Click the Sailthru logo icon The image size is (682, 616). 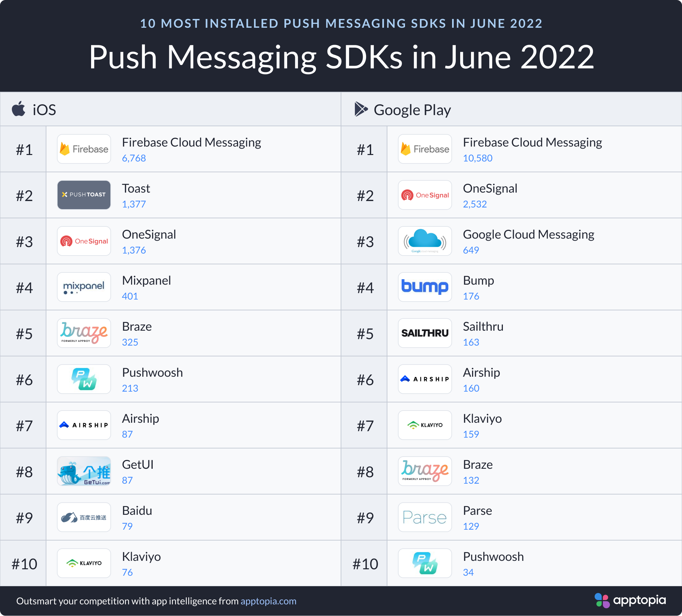click(x=425, y=333)
